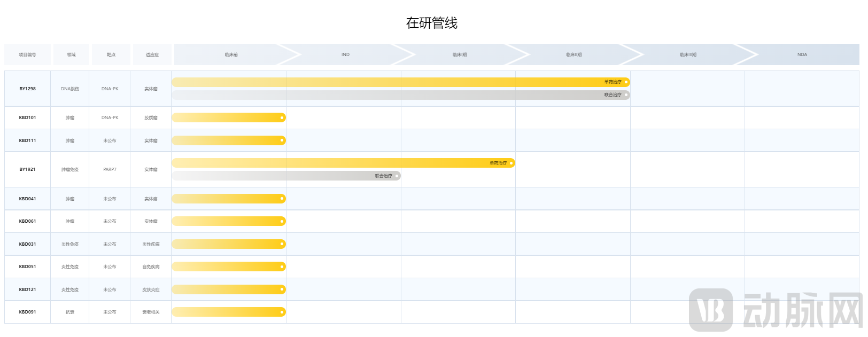Click project code BY1921
The height and width of the screenshot is (337, 868).
point(27,169)
